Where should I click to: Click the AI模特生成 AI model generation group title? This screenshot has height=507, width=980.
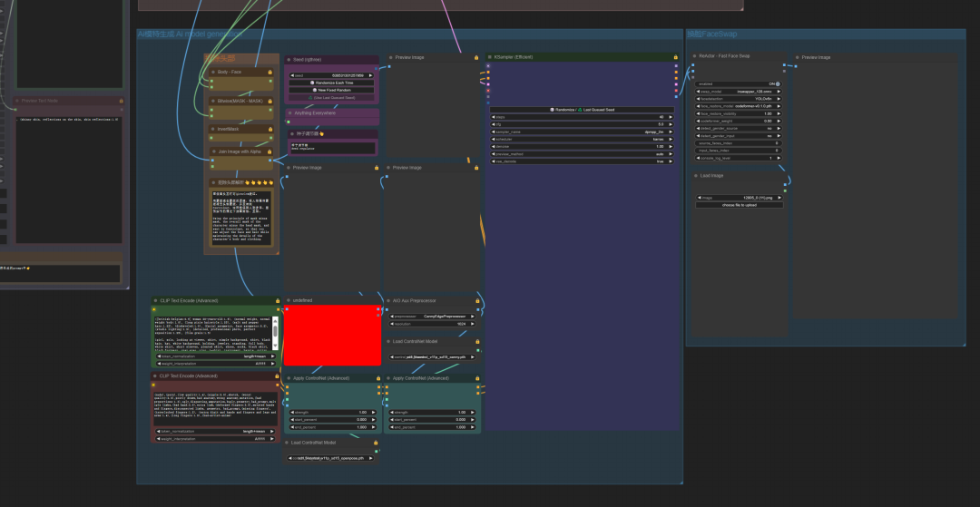(190, 34)
